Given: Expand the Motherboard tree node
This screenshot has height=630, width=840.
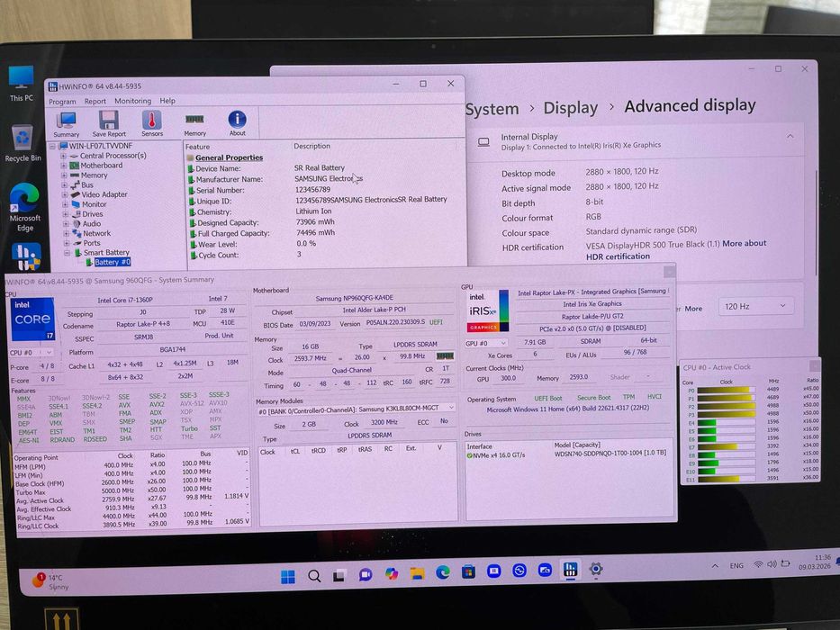Looking at the screenshot, I should (63, 166).
